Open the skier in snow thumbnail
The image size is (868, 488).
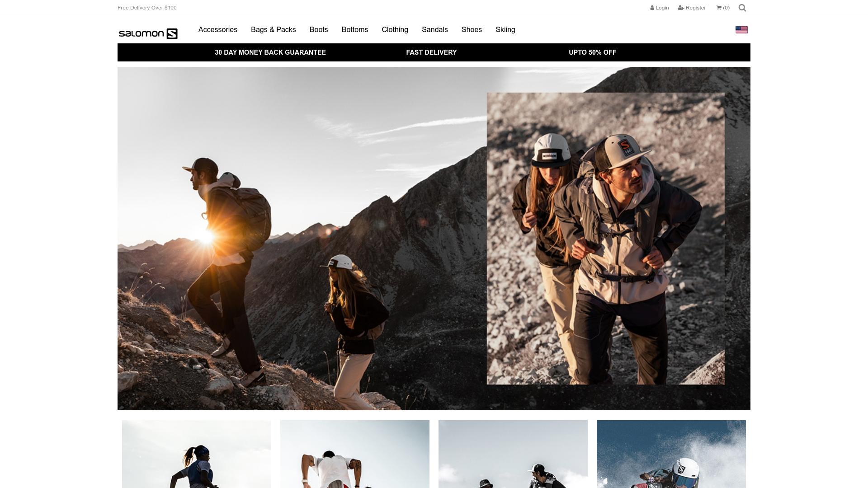point(671,454)
